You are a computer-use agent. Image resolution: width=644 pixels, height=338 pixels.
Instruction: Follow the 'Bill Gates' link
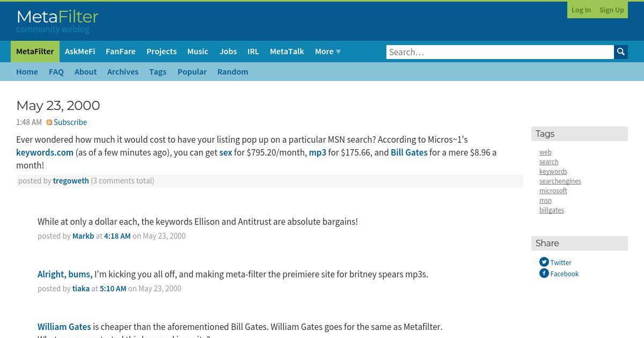pyautogui.click(x=409, y=152)
